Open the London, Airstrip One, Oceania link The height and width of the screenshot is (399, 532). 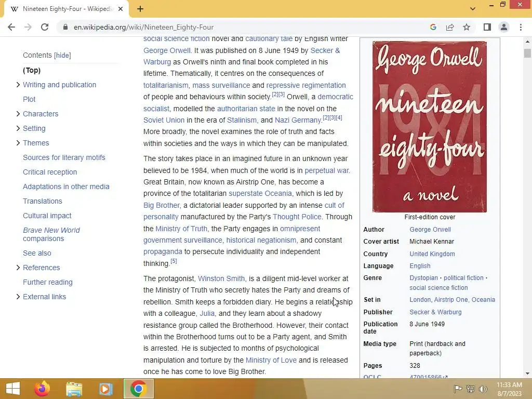(452, 300)
